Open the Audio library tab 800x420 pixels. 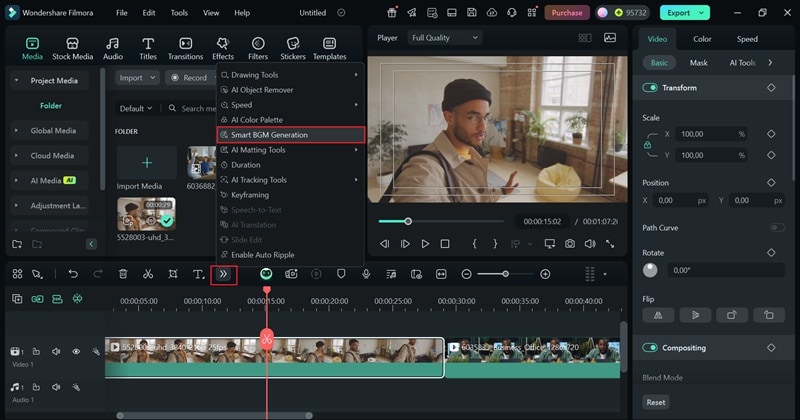pyautogui.click(x=113, y=49)
